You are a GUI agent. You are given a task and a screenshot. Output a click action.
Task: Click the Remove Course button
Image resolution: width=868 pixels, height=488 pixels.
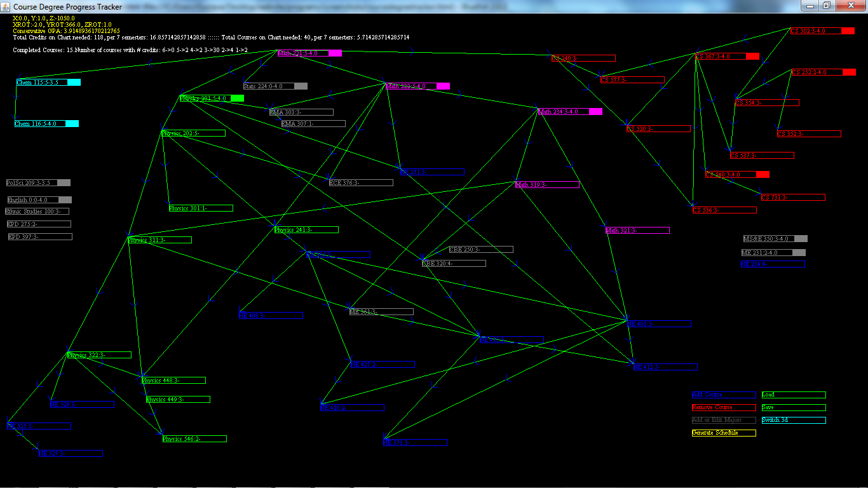click(724, 407)
